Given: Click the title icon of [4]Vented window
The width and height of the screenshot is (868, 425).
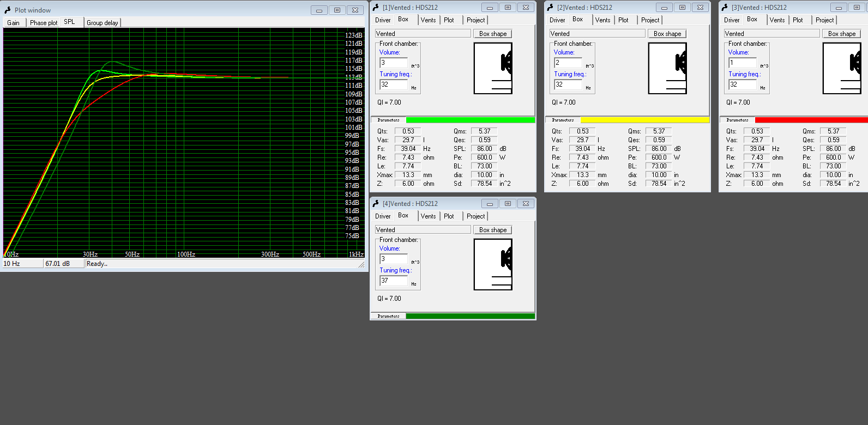Looking at the screenshot, I should (376, 203).
